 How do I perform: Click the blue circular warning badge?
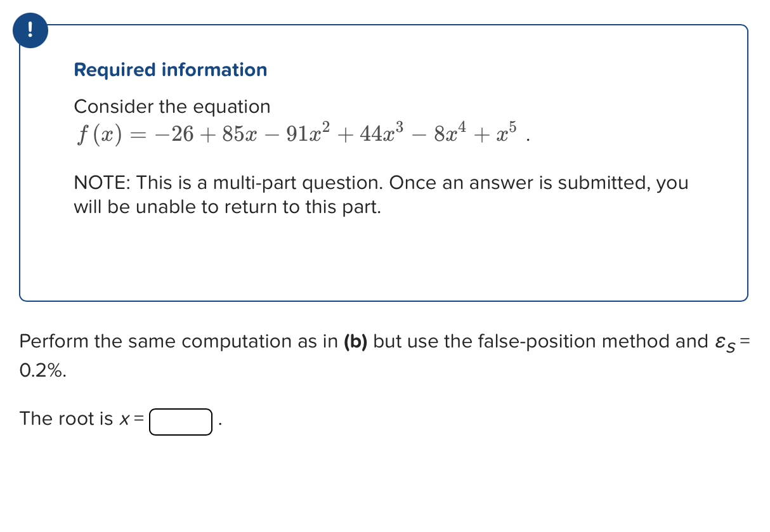30,30
